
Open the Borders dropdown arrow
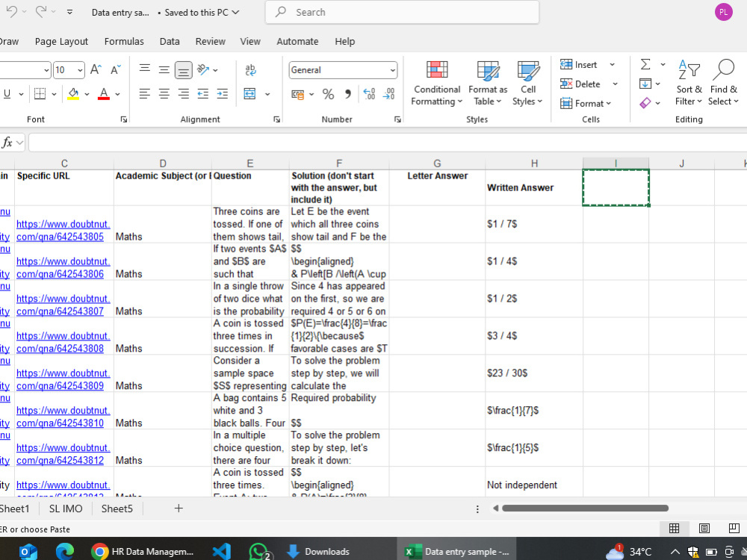tap(54, 94)
